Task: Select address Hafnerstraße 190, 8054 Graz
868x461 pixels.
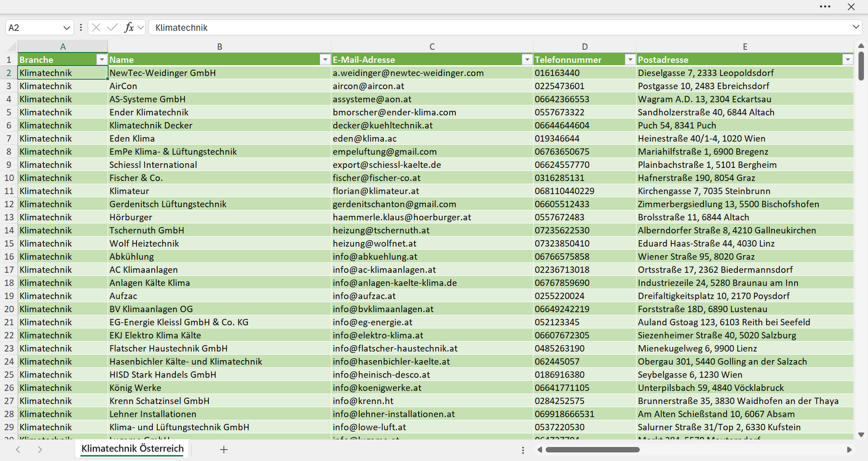Action: pos(745,178)
